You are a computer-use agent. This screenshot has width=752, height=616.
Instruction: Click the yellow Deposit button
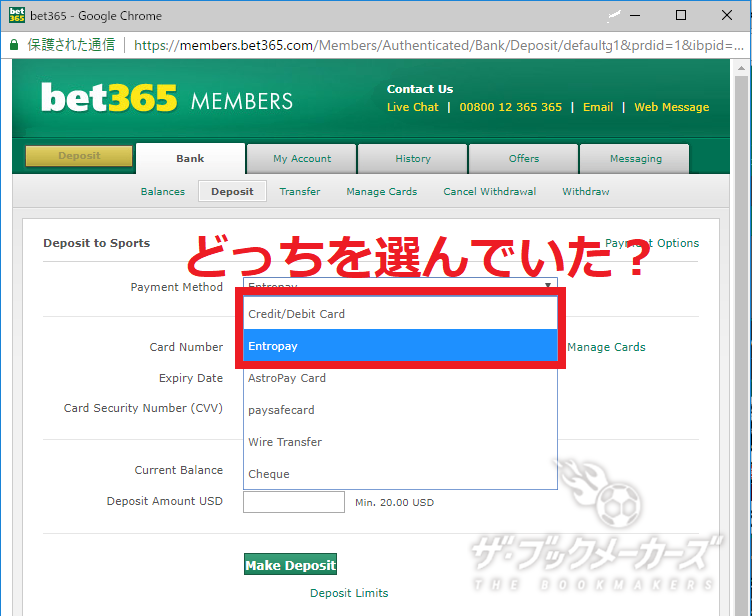coord(79,156)
